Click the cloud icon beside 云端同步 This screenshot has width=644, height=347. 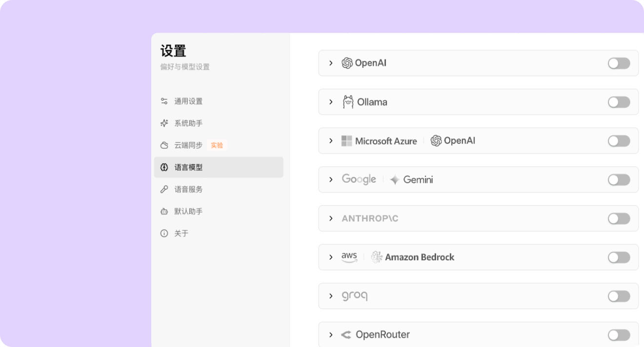(x=164, y=145)
